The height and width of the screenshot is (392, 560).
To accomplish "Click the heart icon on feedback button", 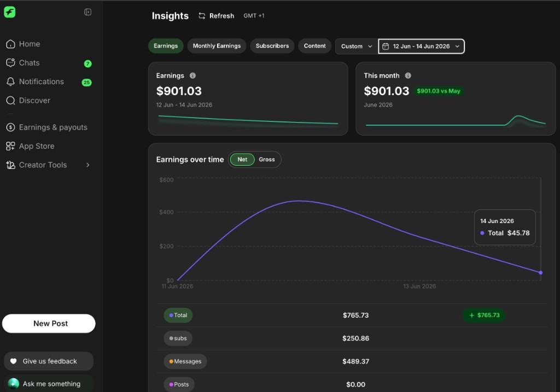I will pyautogui.click(x=14, y=361).
